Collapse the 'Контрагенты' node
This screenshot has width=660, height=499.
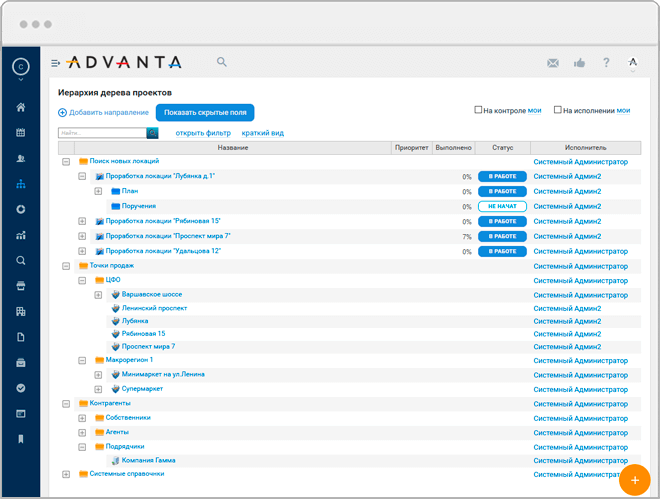pos(66,404)
